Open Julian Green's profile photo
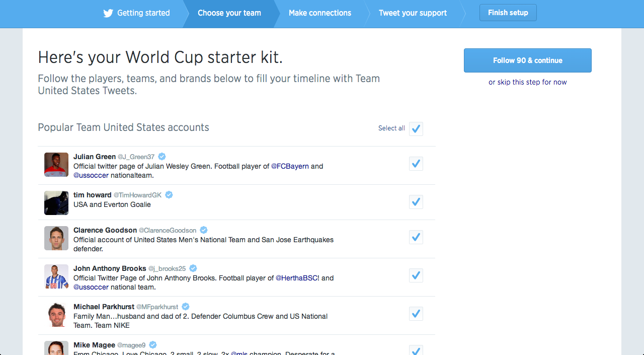 pyautogui.click(x=56, y=165)
